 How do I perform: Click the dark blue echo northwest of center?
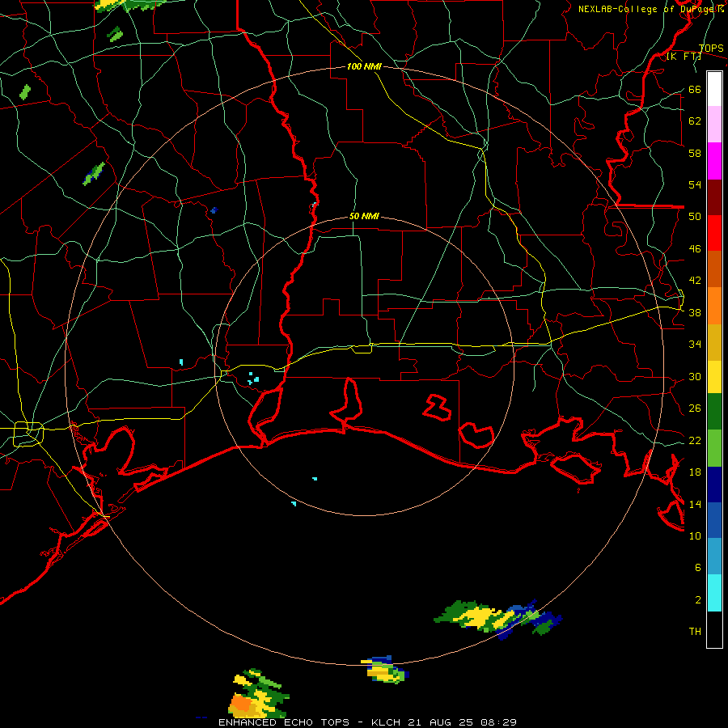coord(214,210)
